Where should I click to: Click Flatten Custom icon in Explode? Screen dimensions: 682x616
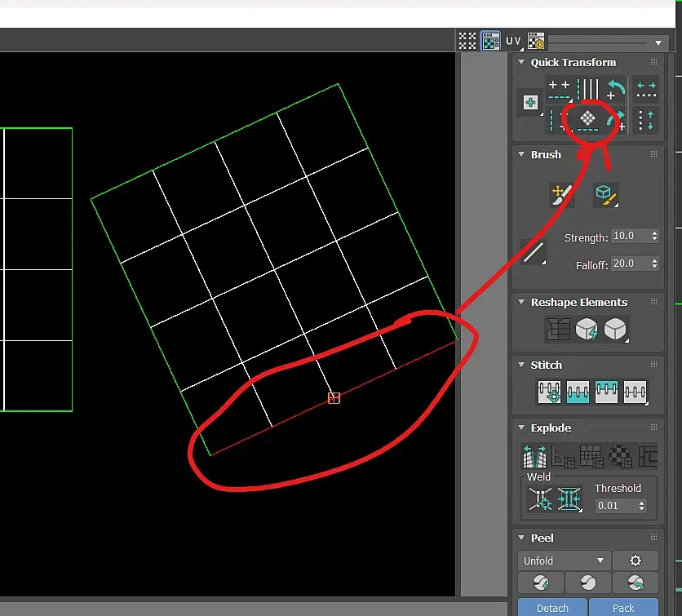pos(648,456)
